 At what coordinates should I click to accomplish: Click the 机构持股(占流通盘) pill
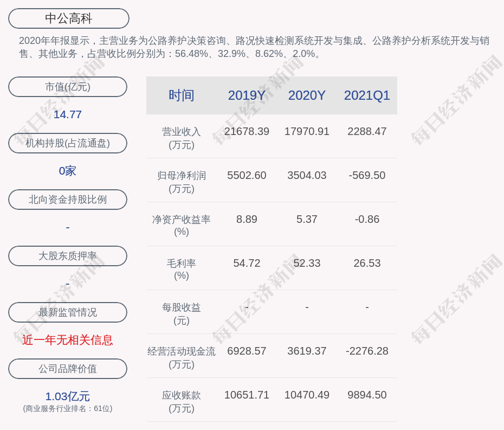[68, 143]
